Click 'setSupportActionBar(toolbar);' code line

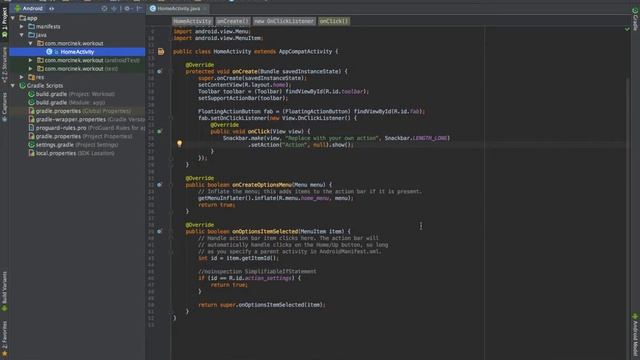(x=243, y=98)
